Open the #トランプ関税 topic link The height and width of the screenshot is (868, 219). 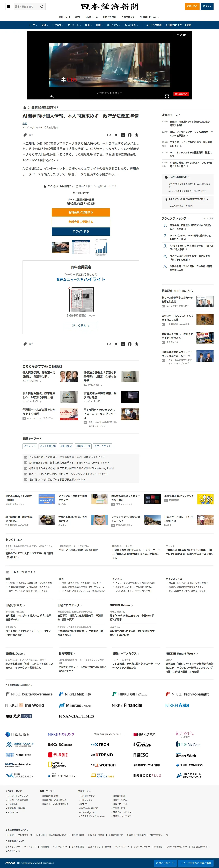coord(154,25)
